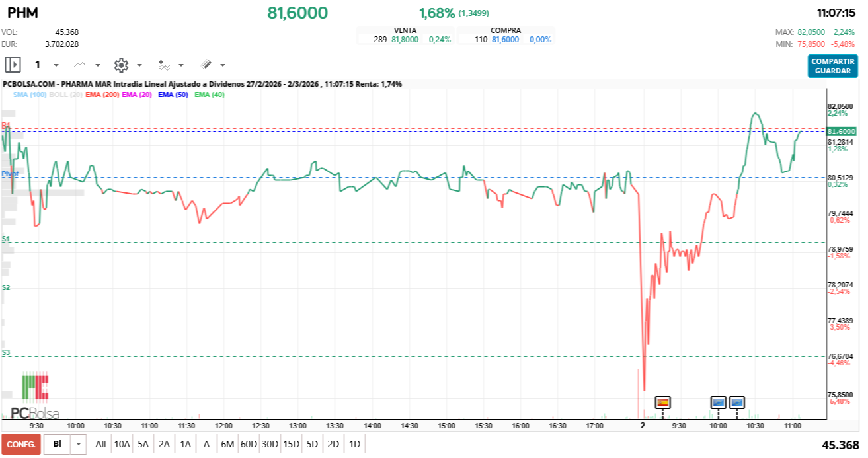This screenshot has width=868, height=458.
Task: Select the 15D time range
Action: (x=291, y=444)
